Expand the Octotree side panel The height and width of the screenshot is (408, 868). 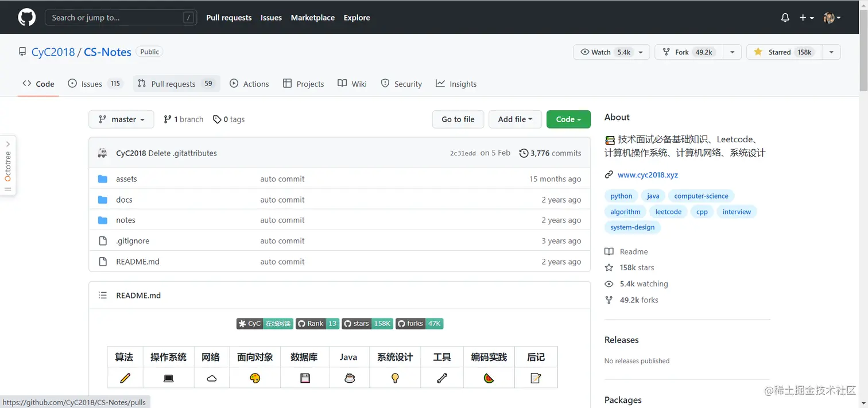8,165
